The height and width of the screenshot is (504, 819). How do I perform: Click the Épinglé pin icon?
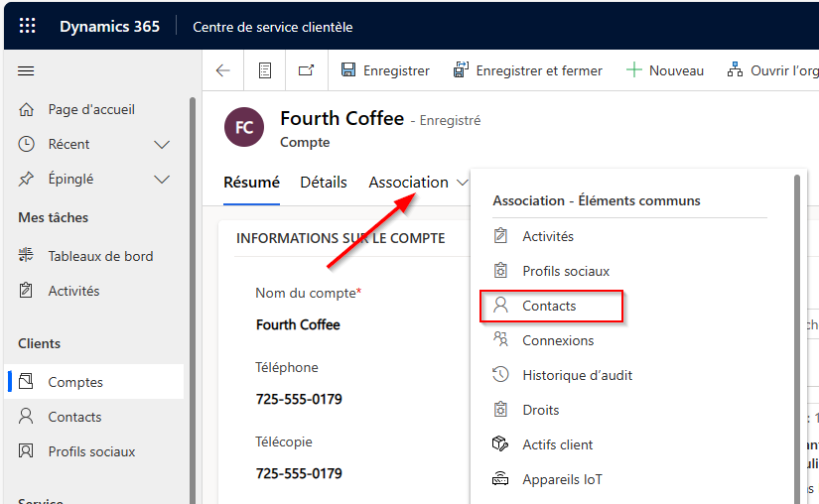[26, 179]
